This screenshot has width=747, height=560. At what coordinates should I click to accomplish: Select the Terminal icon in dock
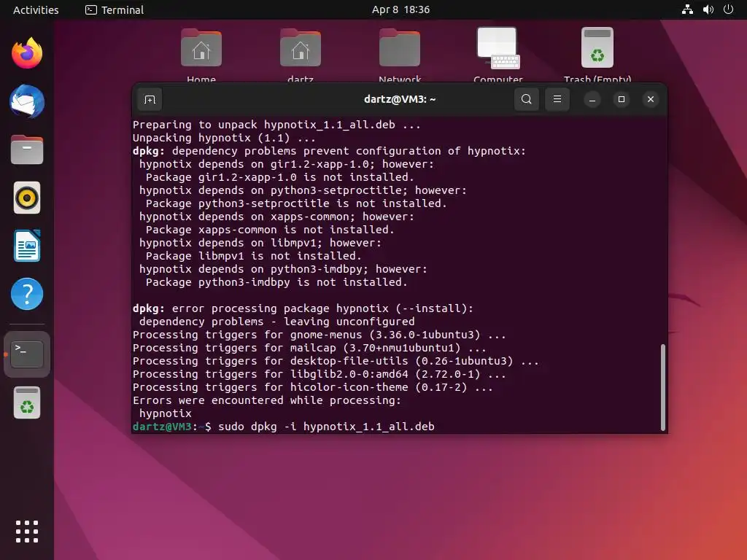[27, 354]
